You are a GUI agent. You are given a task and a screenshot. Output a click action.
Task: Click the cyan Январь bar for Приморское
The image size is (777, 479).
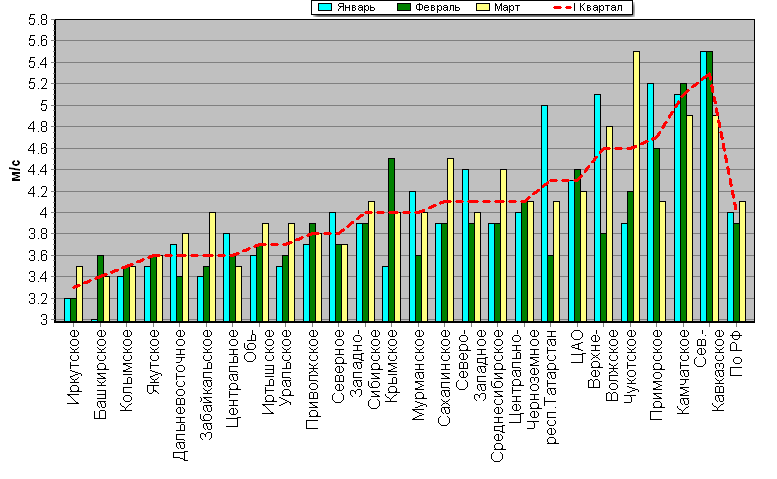pyautogui.click(x=650, y=202)
